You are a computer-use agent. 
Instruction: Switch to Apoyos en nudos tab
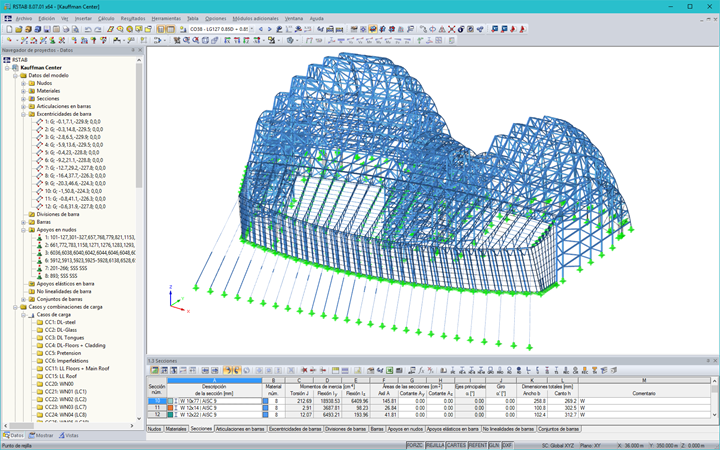tap(405, 429)
